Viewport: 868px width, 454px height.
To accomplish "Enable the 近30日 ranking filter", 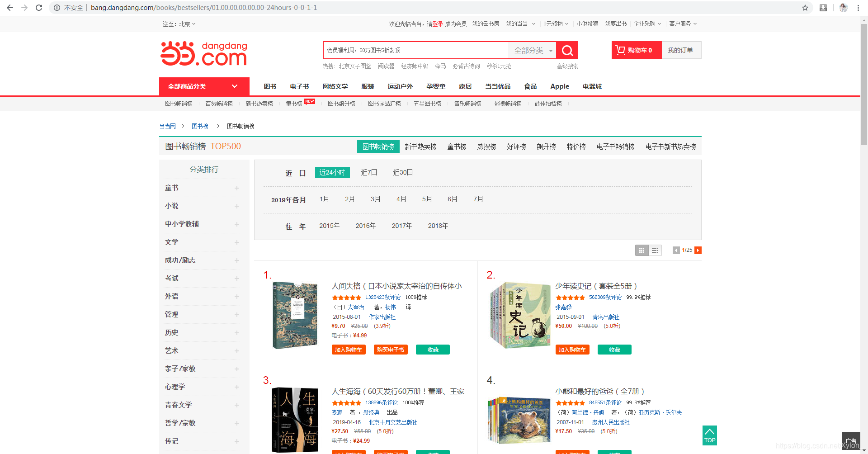I will pyautogui.click(x=402, y=172).
